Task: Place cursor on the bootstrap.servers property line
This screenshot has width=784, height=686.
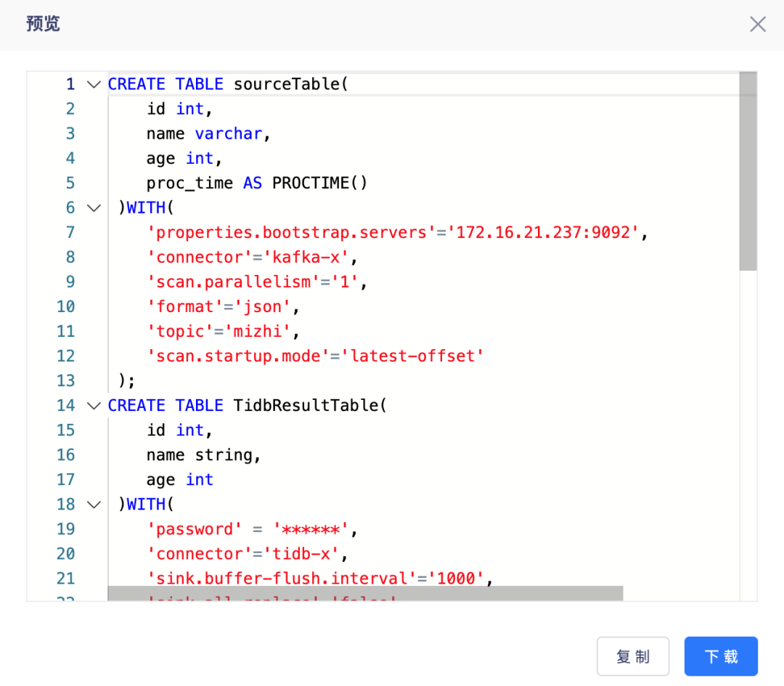Action: (397, 232)
